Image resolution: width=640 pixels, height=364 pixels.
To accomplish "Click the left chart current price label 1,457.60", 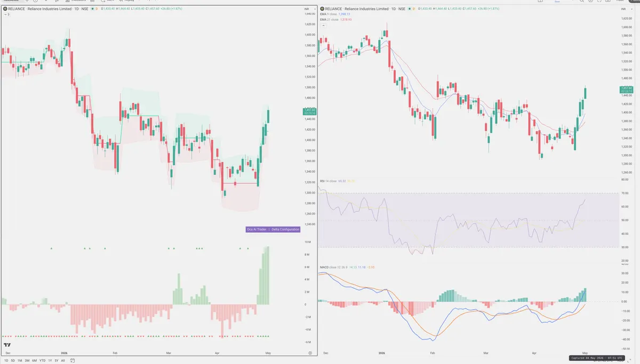I will (309, 111).
